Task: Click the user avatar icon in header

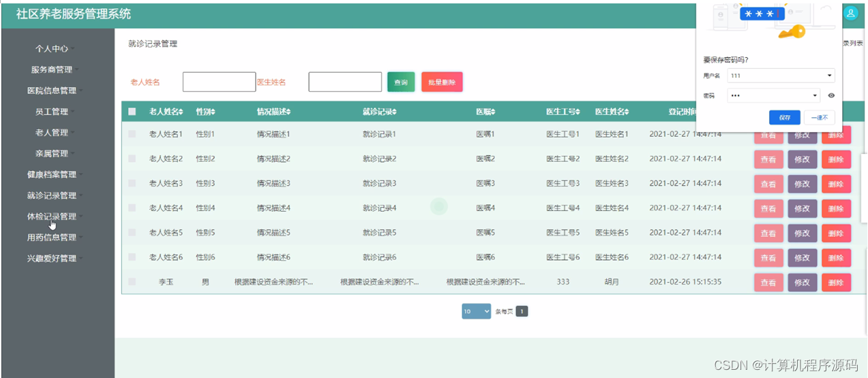Action: pos(851,13)
